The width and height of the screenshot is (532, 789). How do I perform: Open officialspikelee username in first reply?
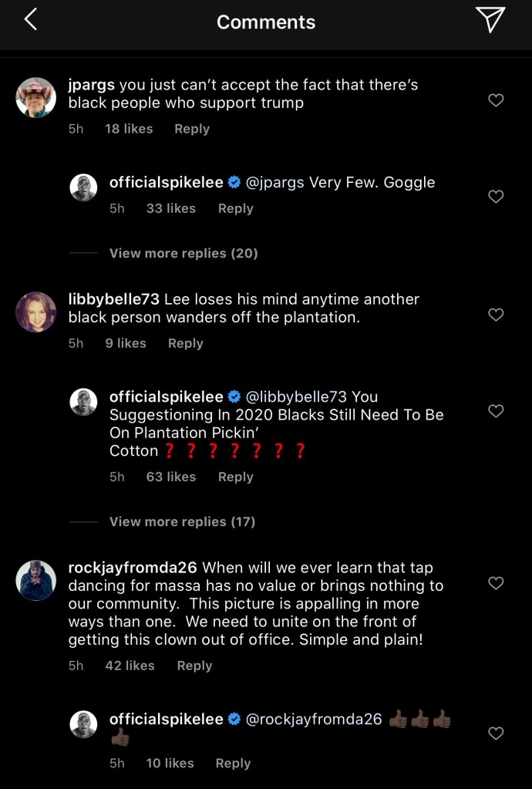pyautogui.click(x=167, y=183)
